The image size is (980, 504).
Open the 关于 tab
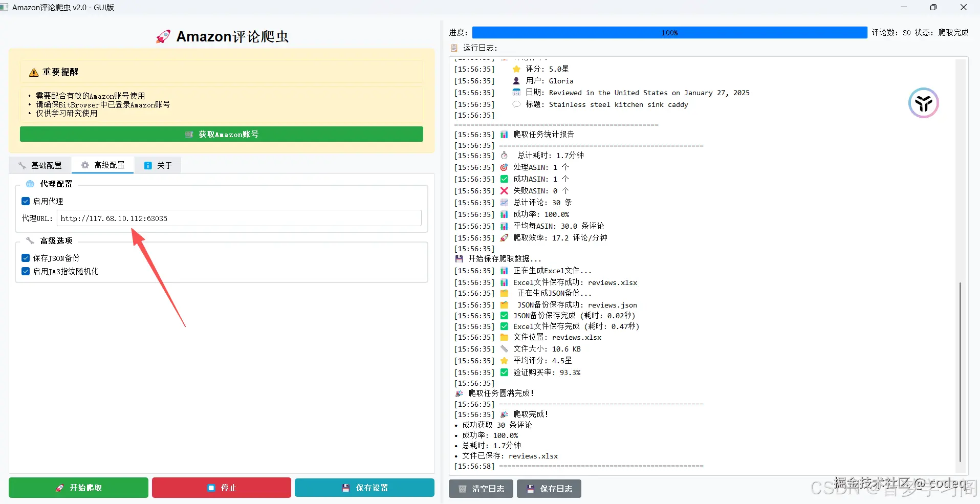(158, 165)
